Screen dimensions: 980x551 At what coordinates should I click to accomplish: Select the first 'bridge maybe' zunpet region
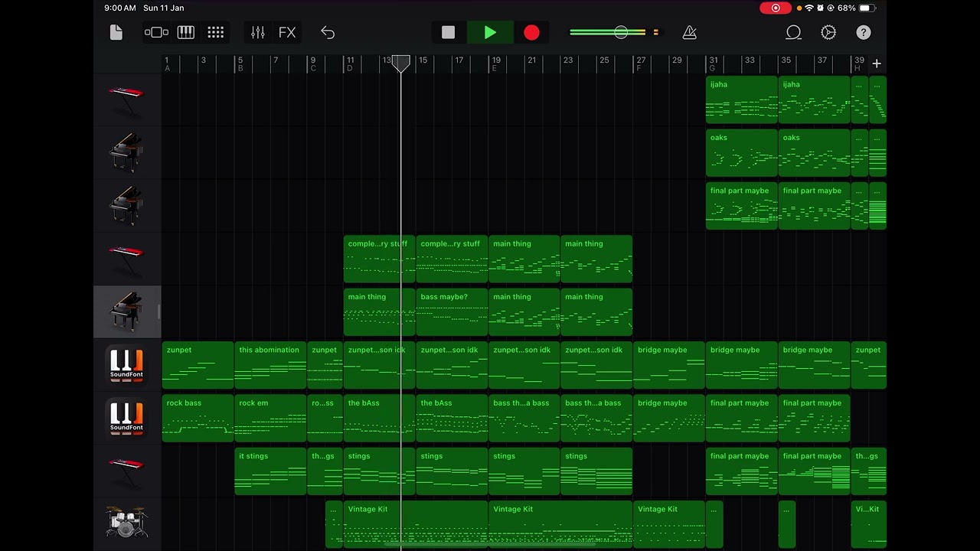point(668,365)
